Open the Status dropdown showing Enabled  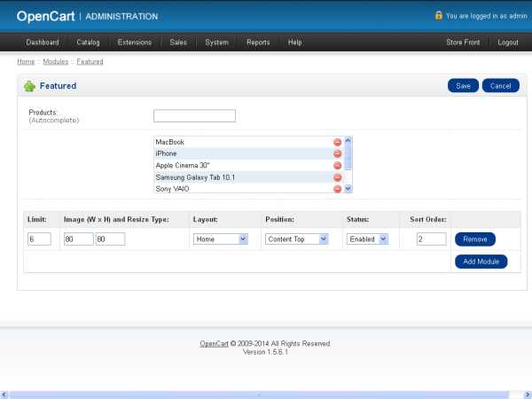(x=368, y=239)
